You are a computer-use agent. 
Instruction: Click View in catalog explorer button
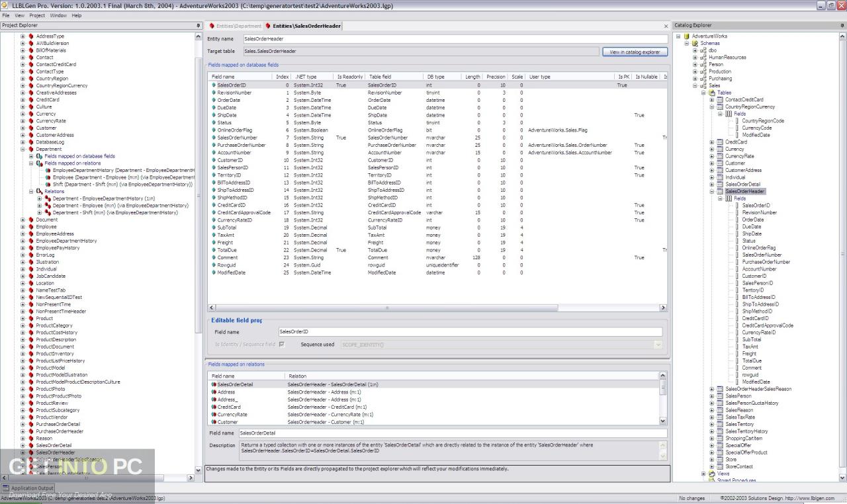pos(635,52)
